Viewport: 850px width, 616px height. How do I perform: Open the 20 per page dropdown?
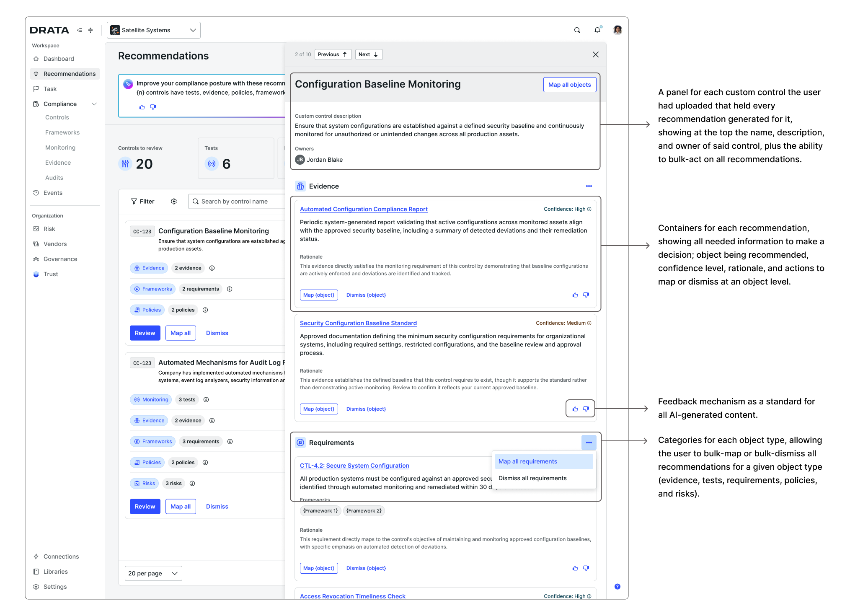point(153,573)
